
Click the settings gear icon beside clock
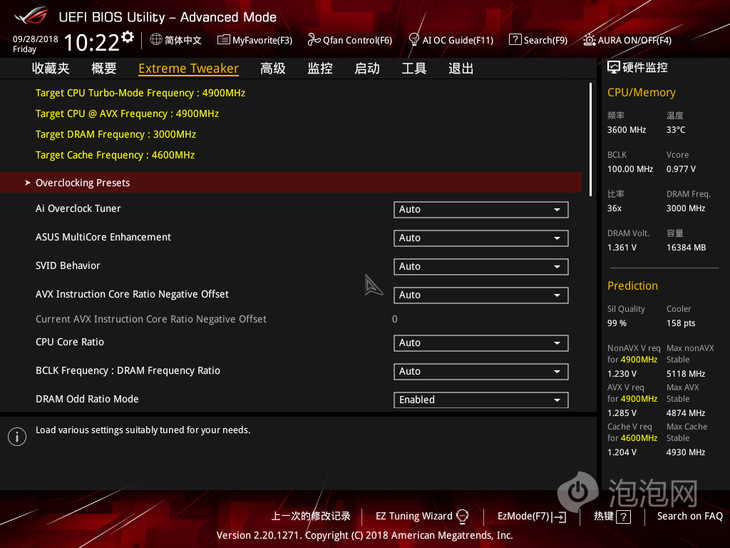click(x=128, y=37)
